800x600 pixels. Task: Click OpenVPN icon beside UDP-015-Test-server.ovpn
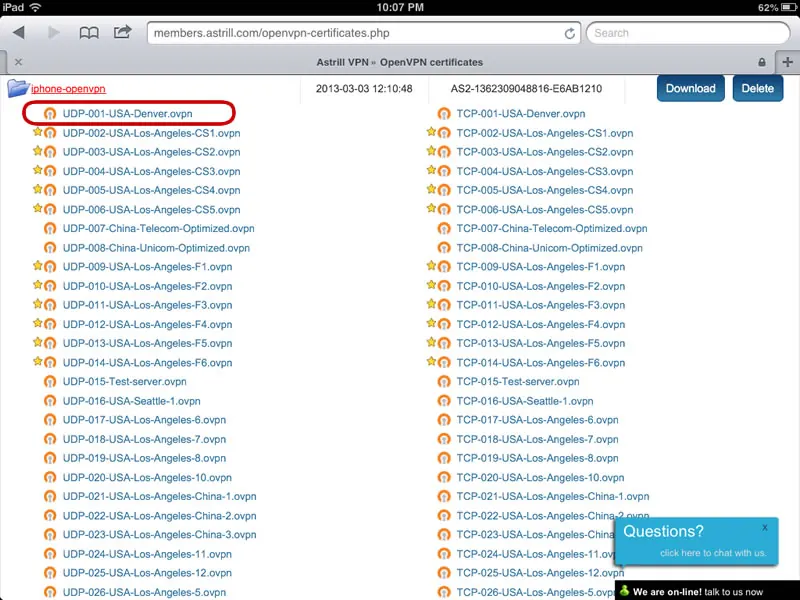point(49,382)
